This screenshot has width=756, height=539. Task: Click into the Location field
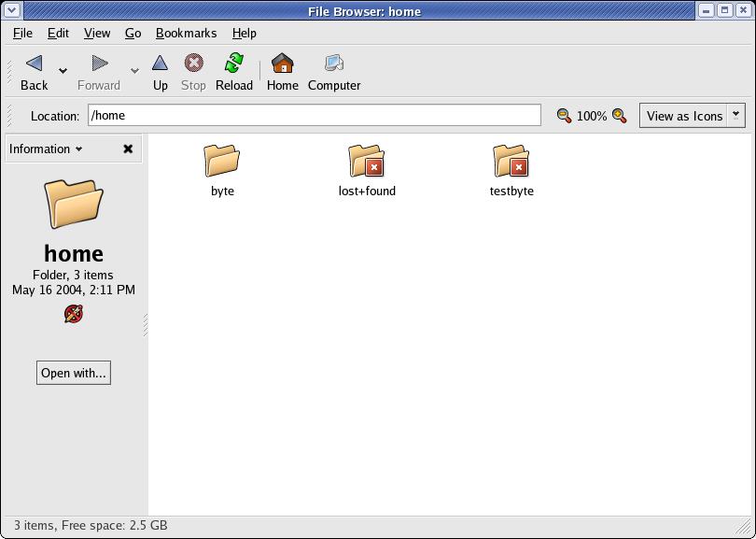[x=315, y=115]
